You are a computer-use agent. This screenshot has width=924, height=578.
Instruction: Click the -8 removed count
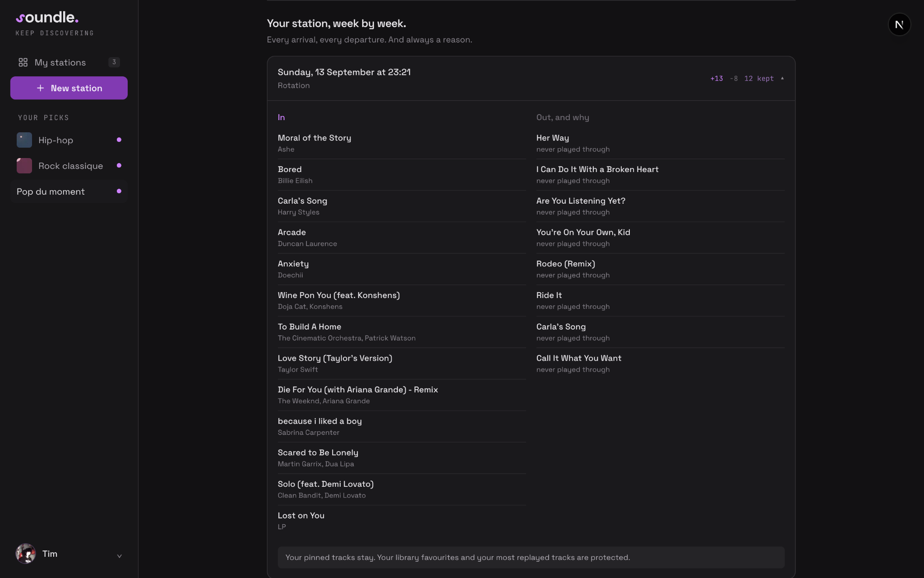point(734,79)
